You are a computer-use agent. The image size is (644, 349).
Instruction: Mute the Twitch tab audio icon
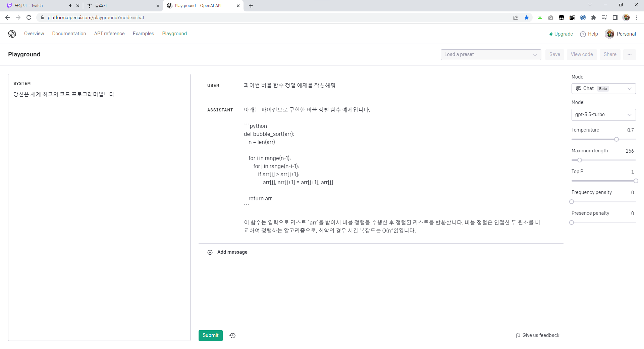point(70,6)
